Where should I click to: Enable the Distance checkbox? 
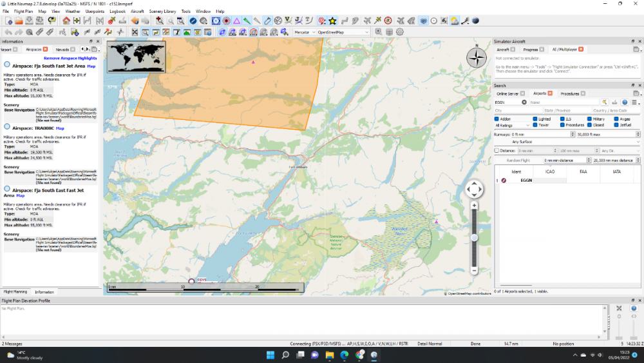[497, 150]
